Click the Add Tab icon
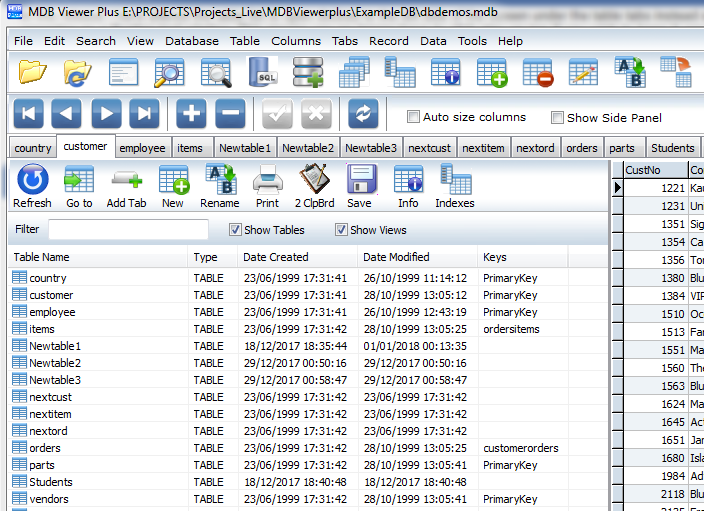This screenshot has height=511, width=704. [127, 186]
